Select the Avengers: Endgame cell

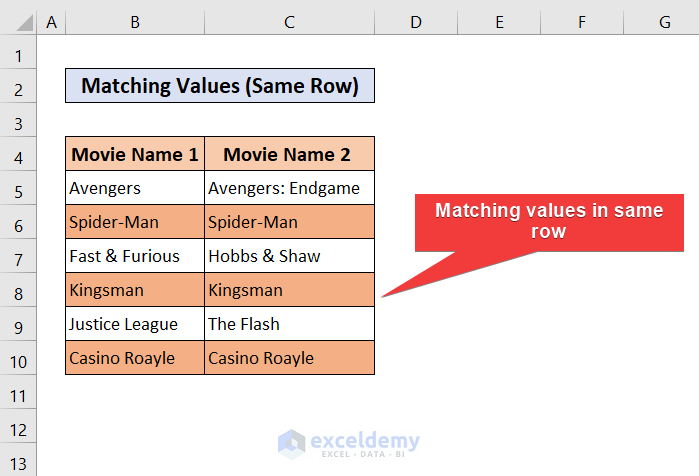[289, 188]
